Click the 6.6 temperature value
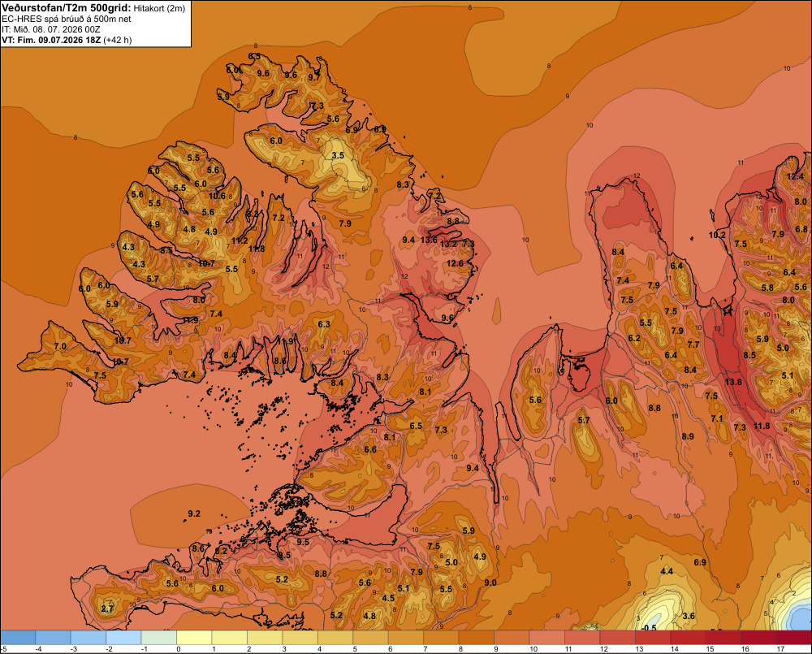812x654 pixels. point(370,449)
